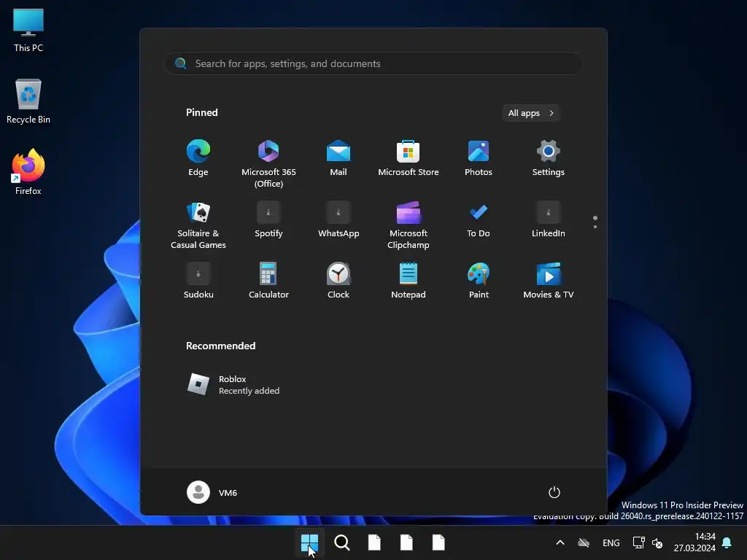Open the notification bell
747x560 pixels.
(x=727, y=542)
